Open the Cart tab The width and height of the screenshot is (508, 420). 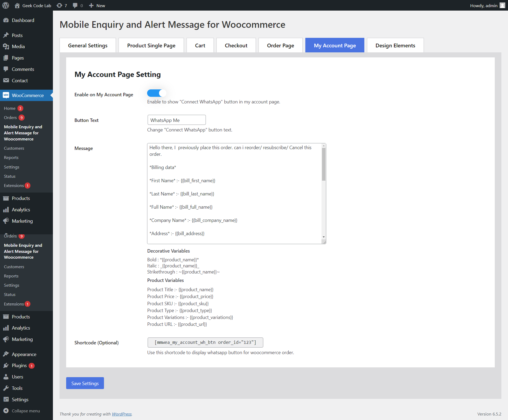point(200,45)
